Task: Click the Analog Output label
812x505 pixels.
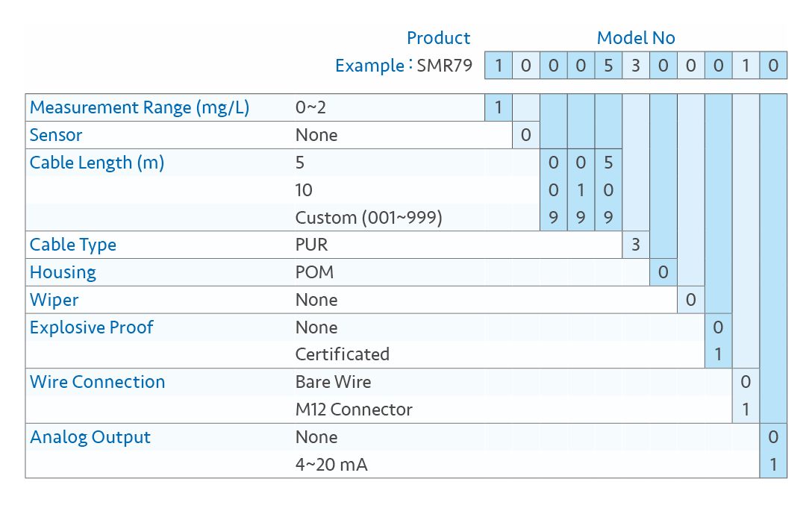Action: [90, 437]
